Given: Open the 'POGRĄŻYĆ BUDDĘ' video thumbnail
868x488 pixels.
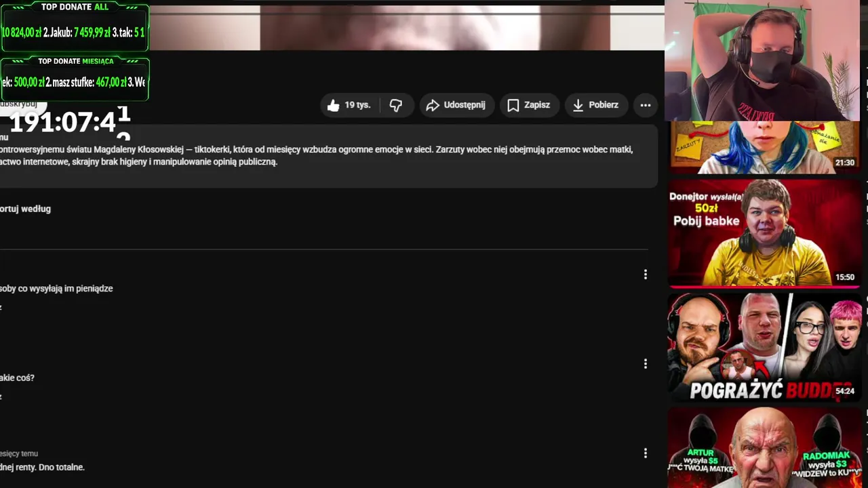Looking at the screenshot, I should coord(764,346).
